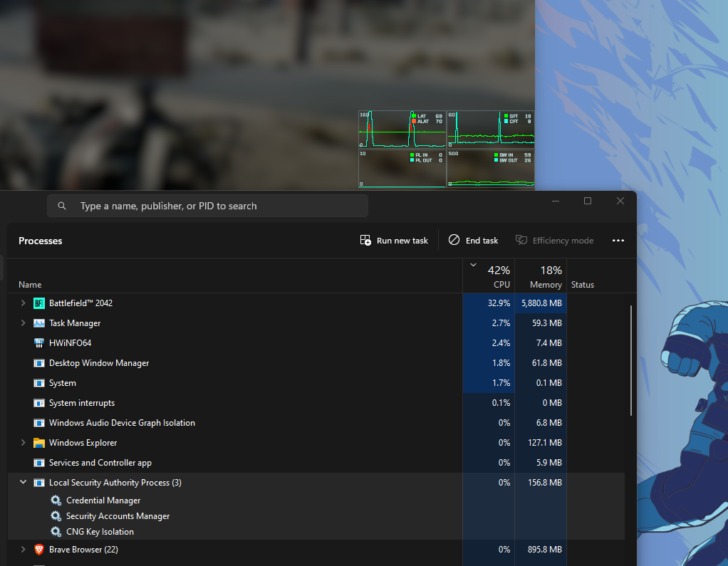Click Run new task
728x566 pixels.
(394, 241)
